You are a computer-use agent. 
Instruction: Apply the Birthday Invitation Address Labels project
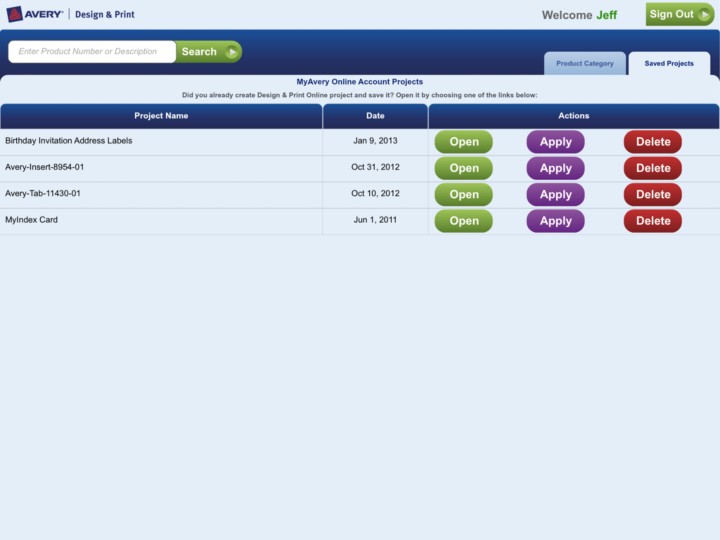555,142
